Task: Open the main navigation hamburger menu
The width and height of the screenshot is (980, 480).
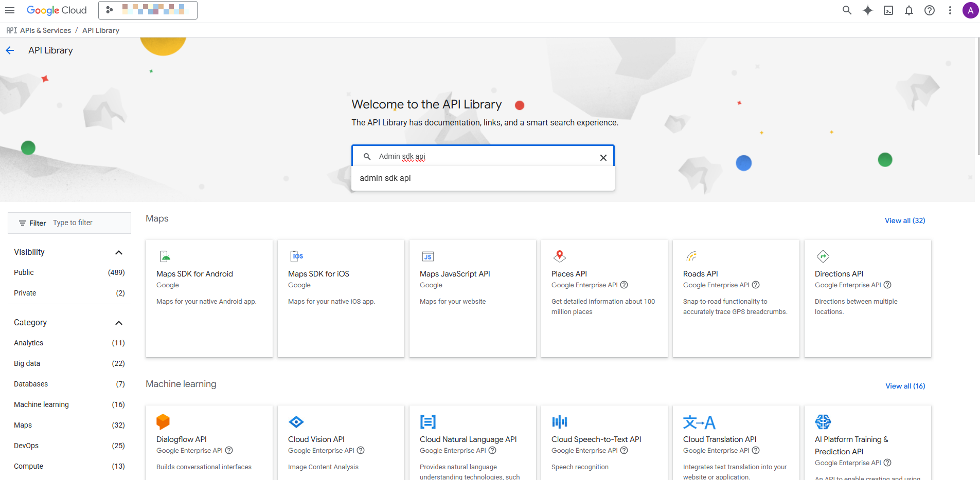Action: (10, 10)
